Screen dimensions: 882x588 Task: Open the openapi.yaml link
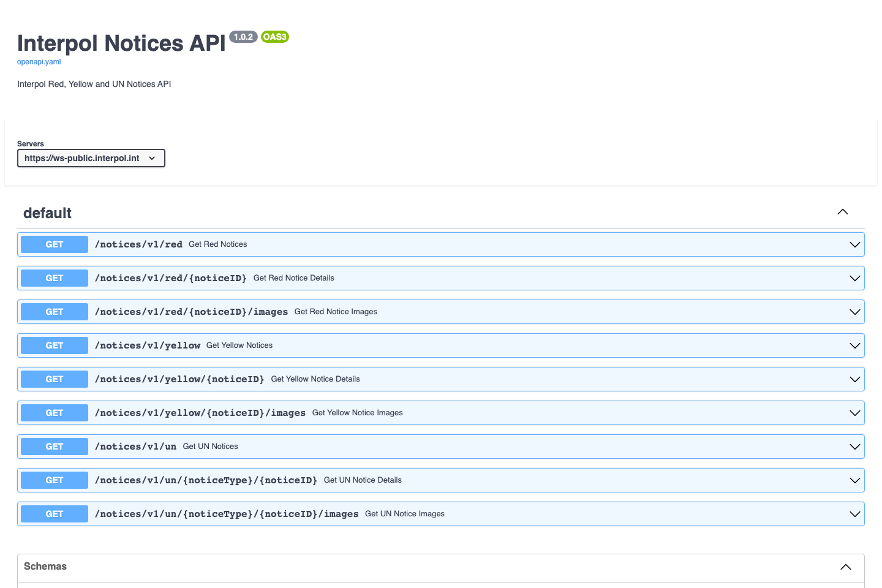pos(39,62)
